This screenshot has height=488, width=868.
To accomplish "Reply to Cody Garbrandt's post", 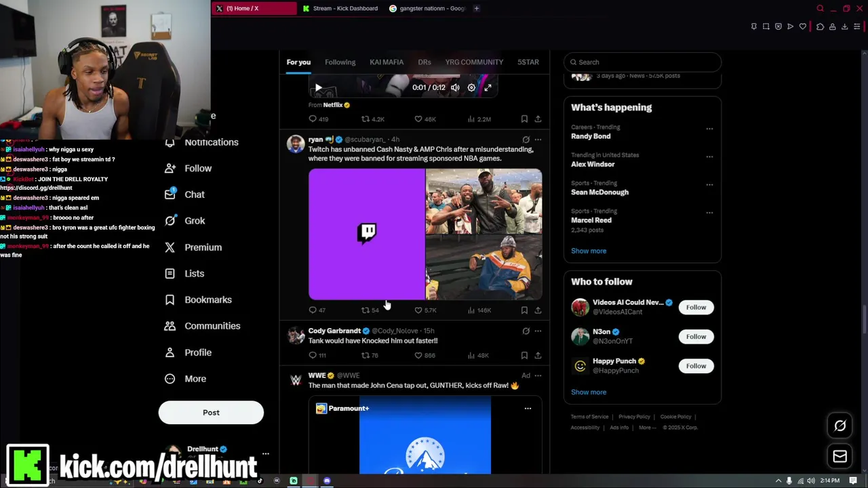I will click(317, 355).
